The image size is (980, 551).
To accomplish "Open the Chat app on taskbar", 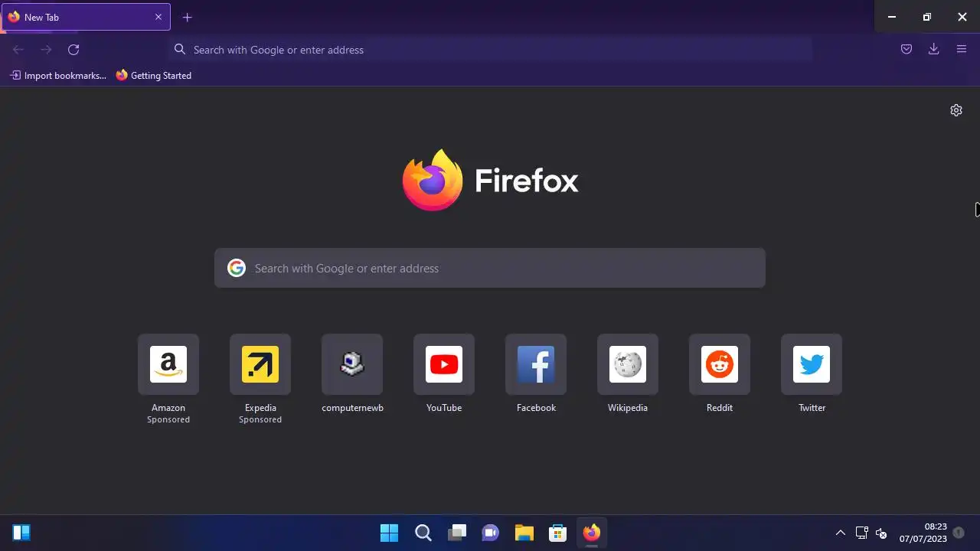I will (x=491, y=533).
